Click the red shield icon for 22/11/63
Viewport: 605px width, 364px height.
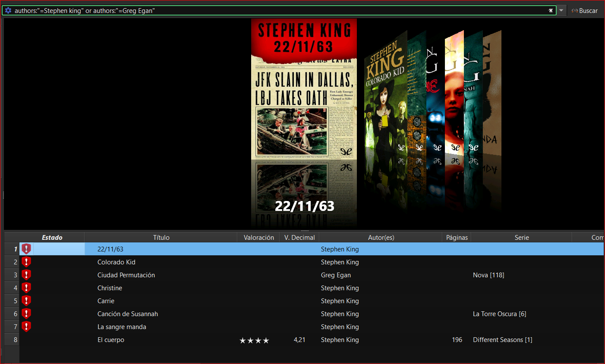26,249
